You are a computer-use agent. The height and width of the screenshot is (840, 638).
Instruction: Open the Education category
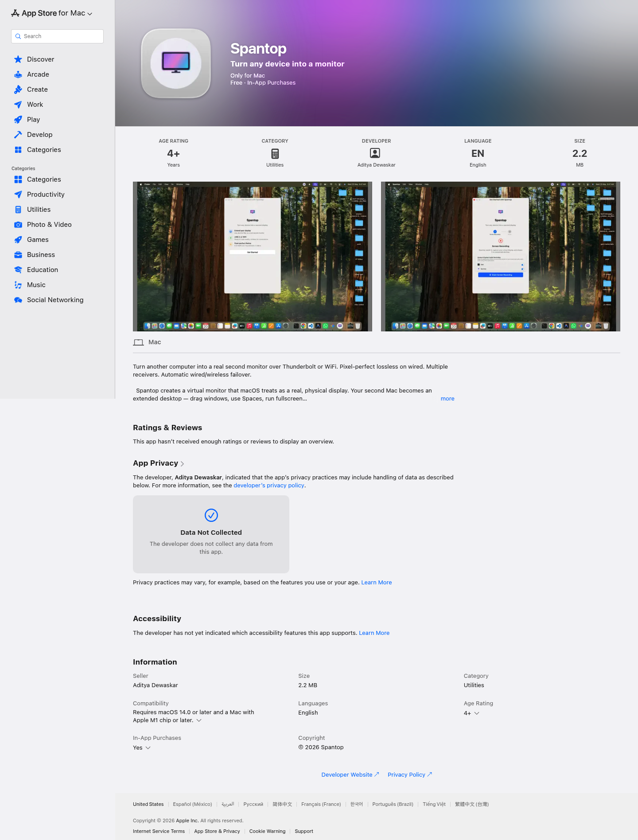tap(43, 270)
